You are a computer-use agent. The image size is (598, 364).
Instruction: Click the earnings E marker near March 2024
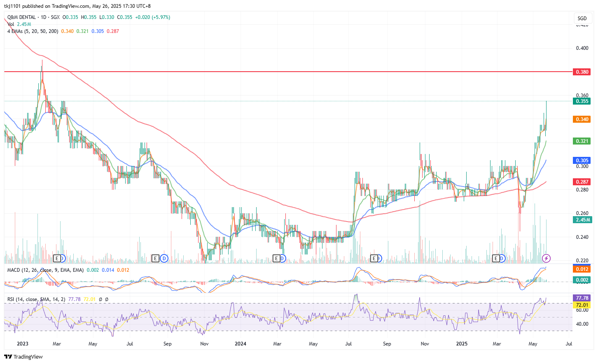[x=277, y=258]
